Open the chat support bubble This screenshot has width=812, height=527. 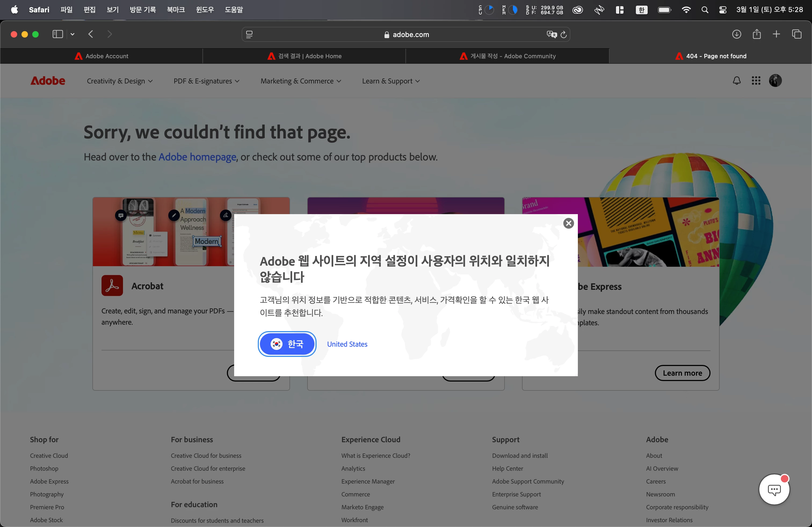coord(774,489)
